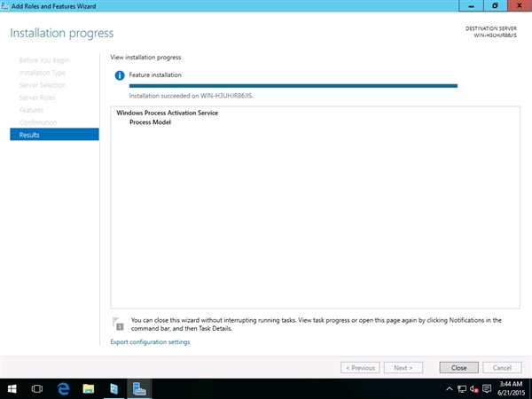Screen dimensions: 532x399
Task: Click the feature installation progress bar
Action: point(293,86)
